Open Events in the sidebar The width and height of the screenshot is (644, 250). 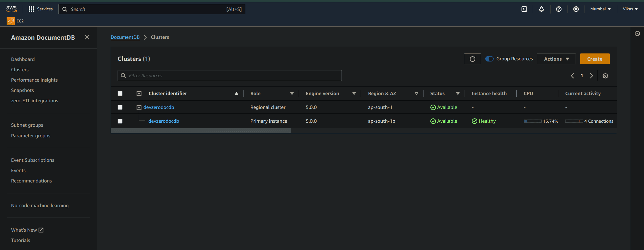(x=18, y=170)
